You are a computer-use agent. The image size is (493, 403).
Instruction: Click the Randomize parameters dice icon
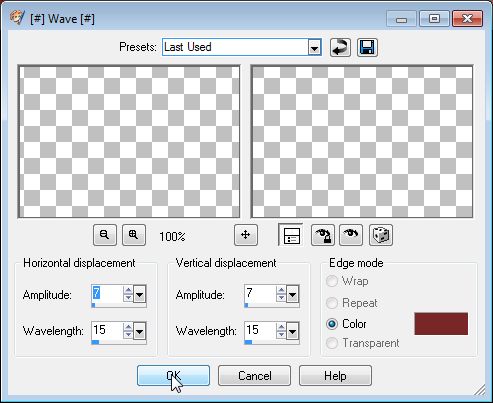381,235
